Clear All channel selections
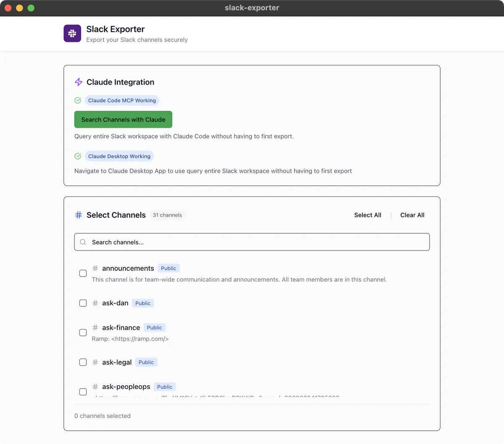Image resolution: width=504 pixels, height=444 pixels. pos(412,215)
